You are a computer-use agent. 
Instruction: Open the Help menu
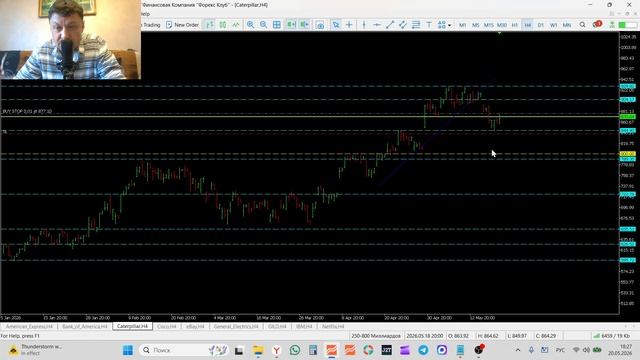tap(145, 14)
